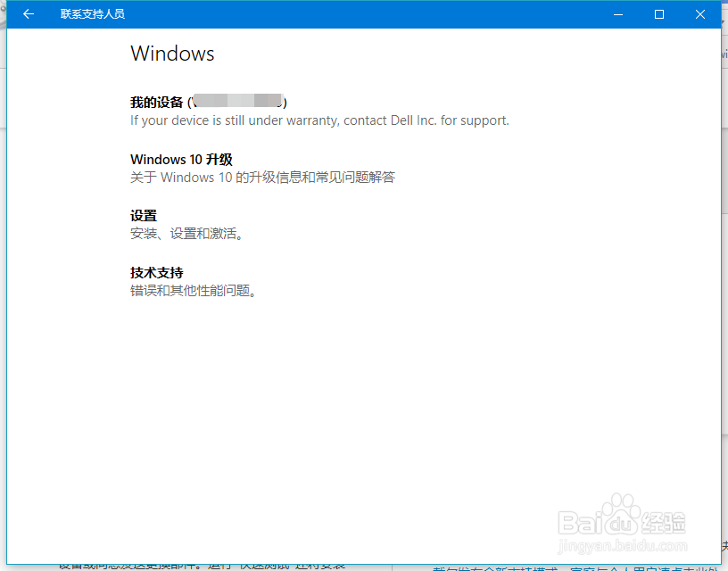Click the Dell warranty contact description text
The width and height of the screenshot is (728, 571).
[319, 120]
